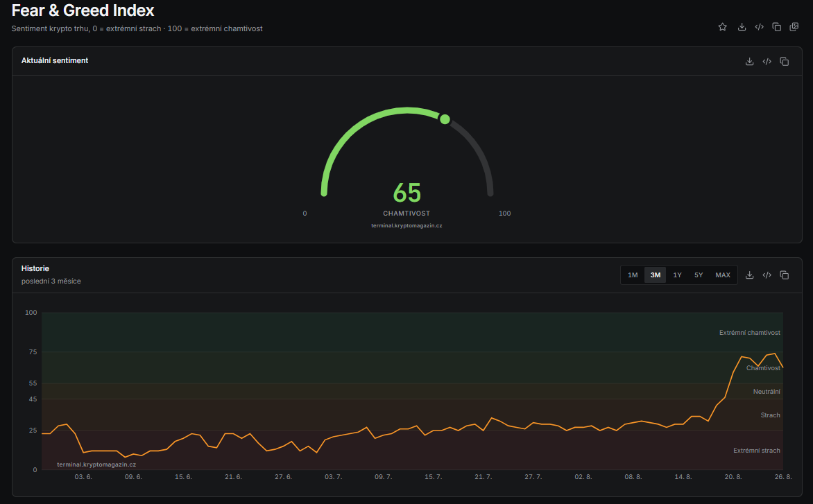
Task: Click the Historie card title
Action: tap(35, 268)
